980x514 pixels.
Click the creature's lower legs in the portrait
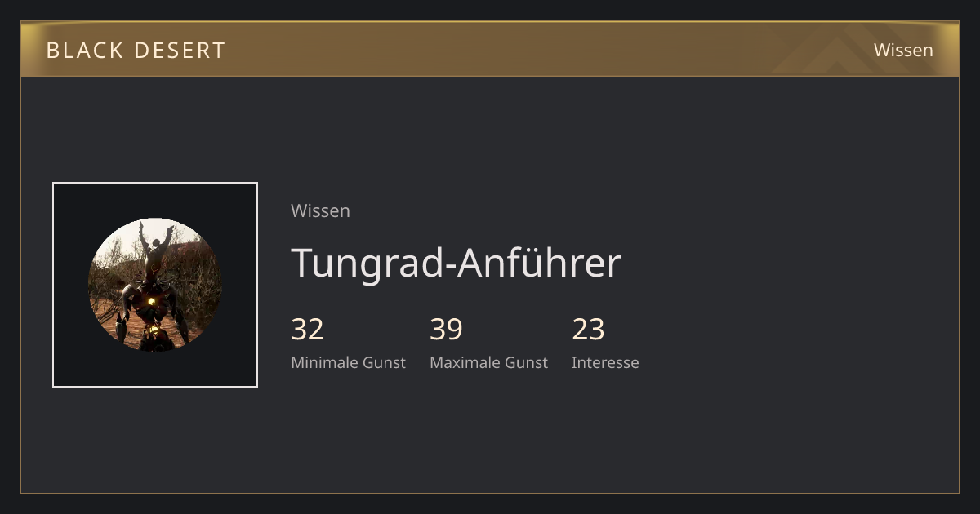[154, 337]
